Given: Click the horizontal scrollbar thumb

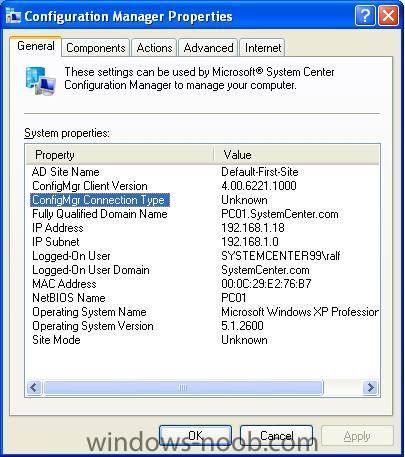Looking at the screenshot, I should [183, 387].
